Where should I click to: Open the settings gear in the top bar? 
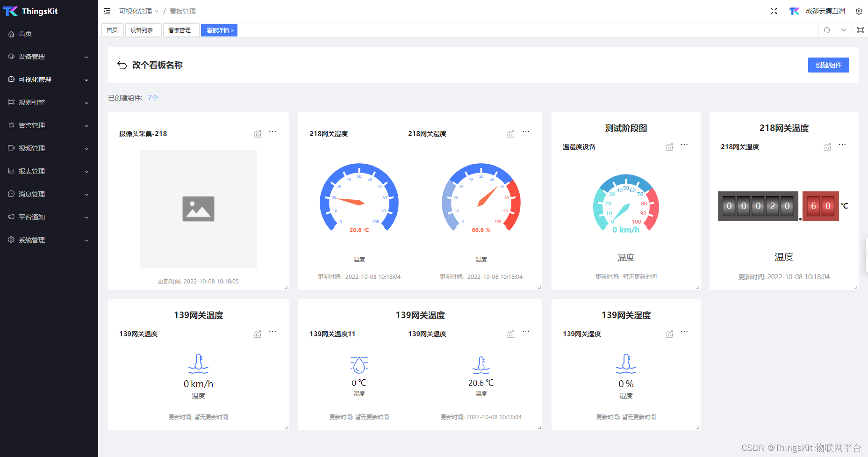859,11
